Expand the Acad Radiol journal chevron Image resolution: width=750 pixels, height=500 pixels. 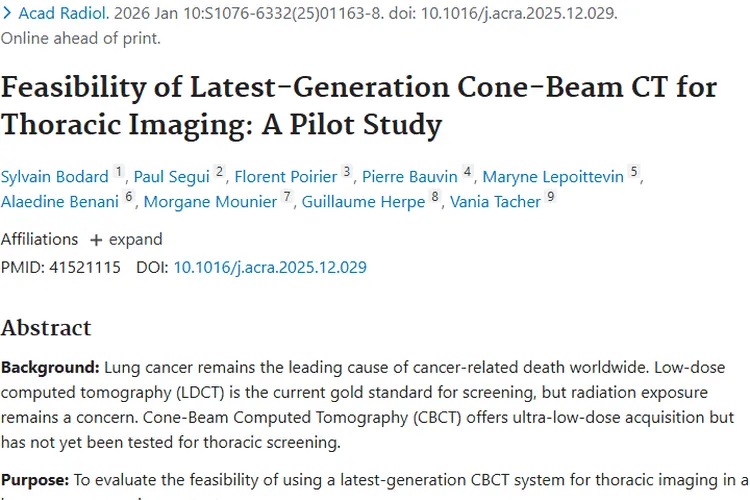coord(8,14)
